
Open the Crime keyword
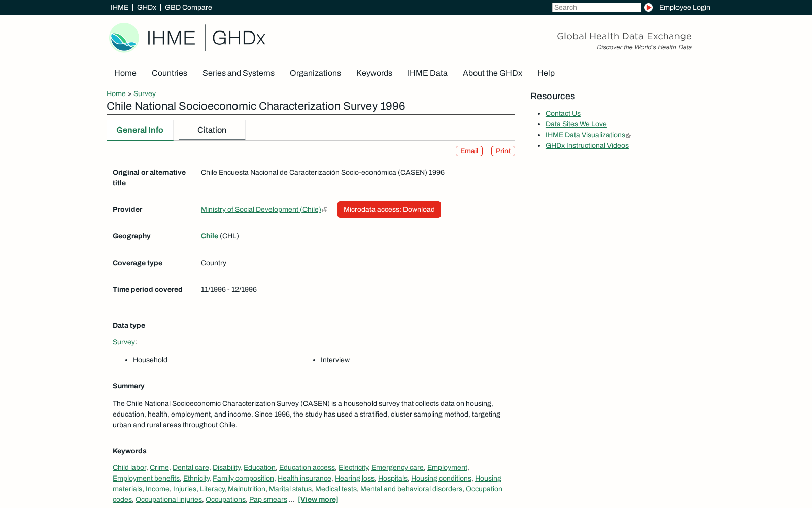click(x=159, y=467)
